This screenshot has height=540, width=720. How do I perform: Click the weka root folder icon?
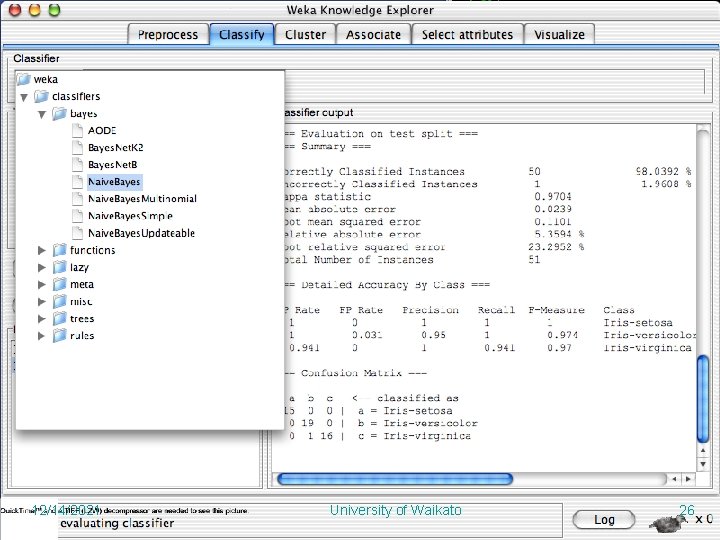pos(24,79)
